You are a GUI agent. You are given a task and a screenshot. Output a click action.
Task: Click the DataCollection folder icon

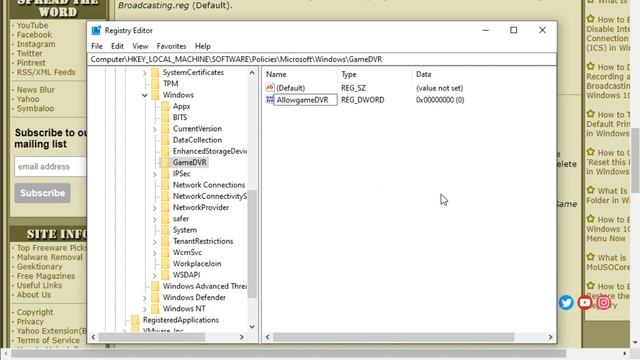click(165, 140)
